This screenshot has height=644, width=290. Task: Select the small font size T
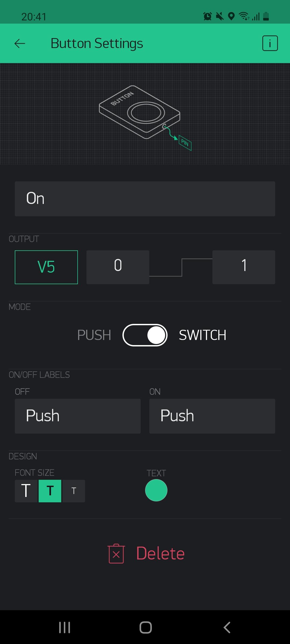[74, 491]
